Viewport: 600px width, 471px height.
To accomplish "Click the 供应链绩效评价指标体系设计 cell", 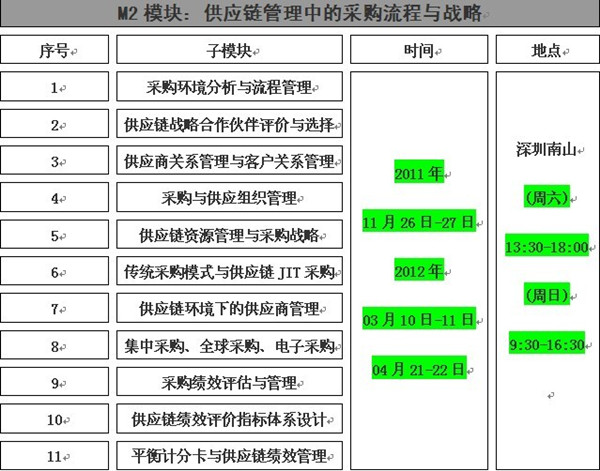I will [230, 418].
